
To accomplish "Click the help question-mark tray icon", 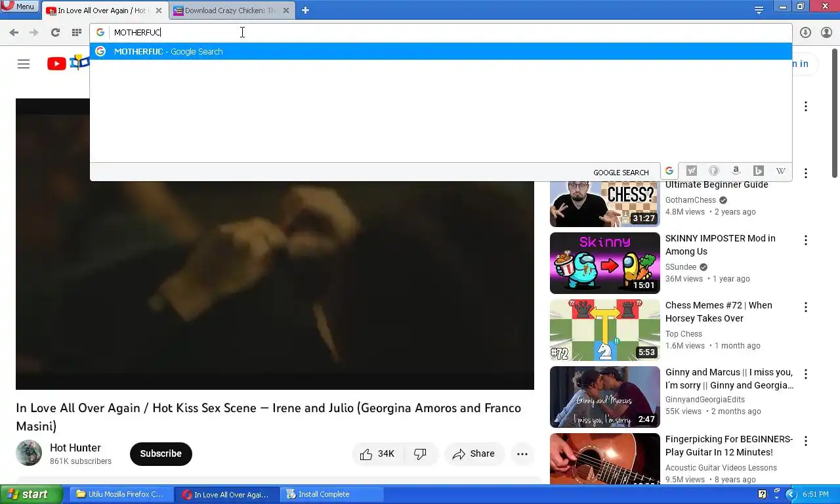I will point(762,494).
